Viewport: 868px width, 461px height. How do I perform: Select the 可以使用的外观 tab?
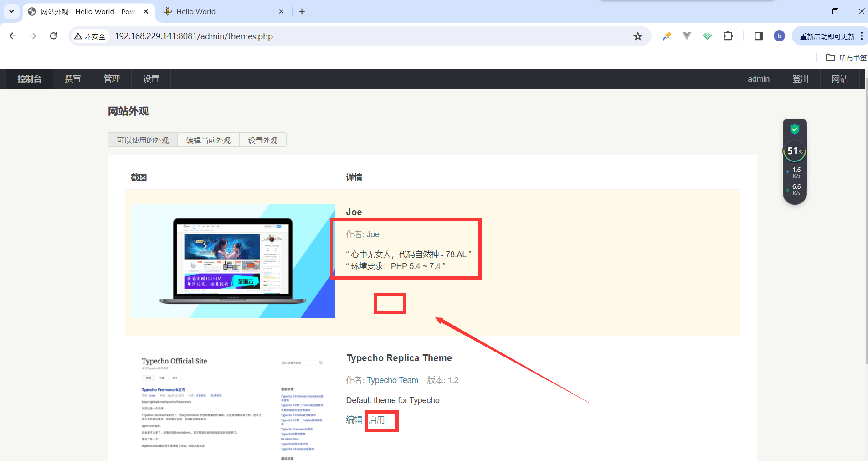(x=143, y=140)
